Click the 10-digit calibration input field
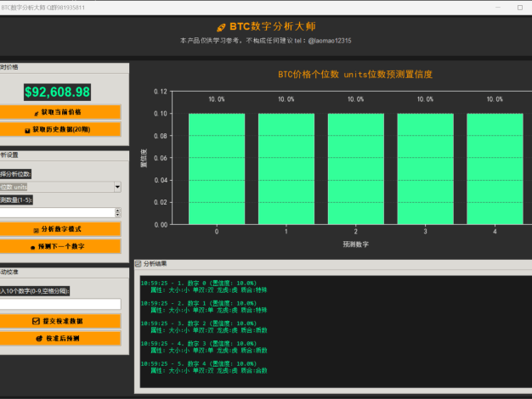Viewport: 532px width, 399px height. [59, 304]
